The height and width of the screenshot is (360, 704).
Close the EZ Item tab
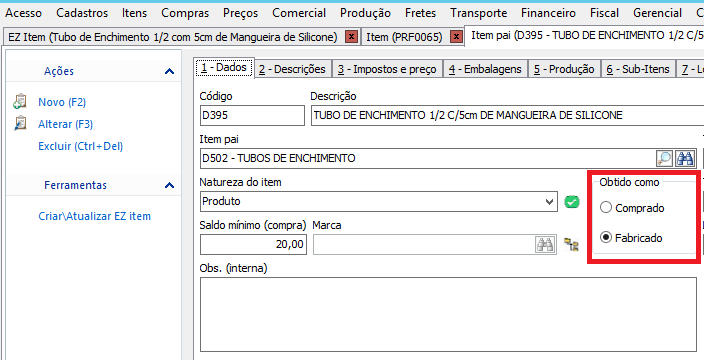352,36
